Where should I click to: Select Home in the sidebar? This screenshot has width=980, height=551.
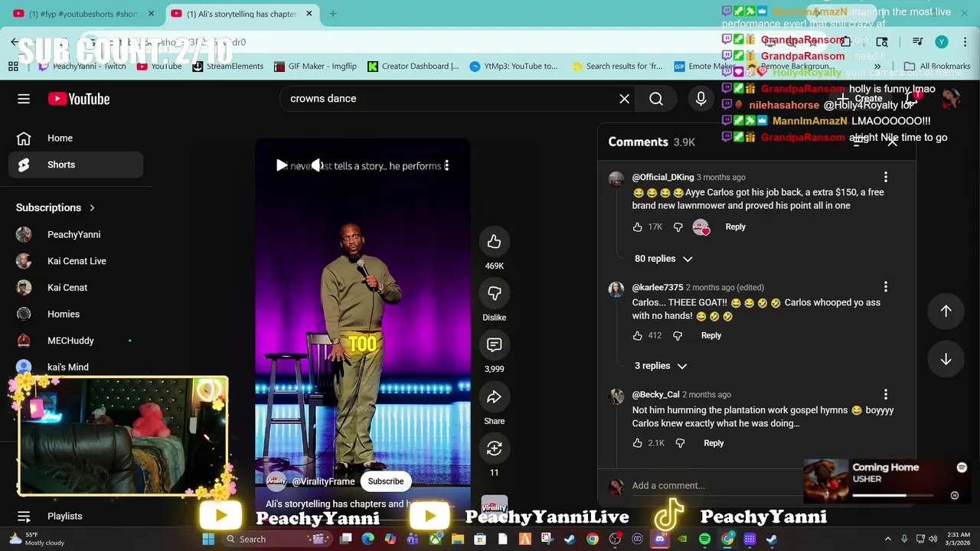click(x=76, y=139)
